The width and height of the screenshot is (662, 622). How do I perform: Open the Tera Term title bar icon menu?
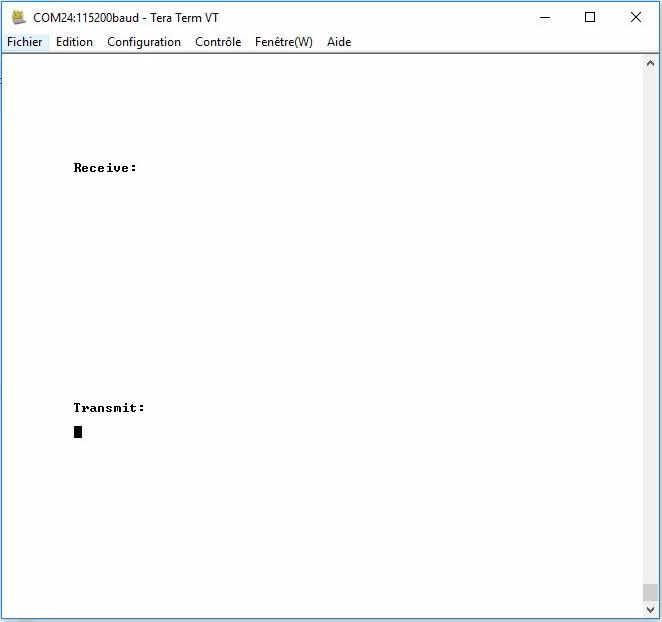point(18,17)
